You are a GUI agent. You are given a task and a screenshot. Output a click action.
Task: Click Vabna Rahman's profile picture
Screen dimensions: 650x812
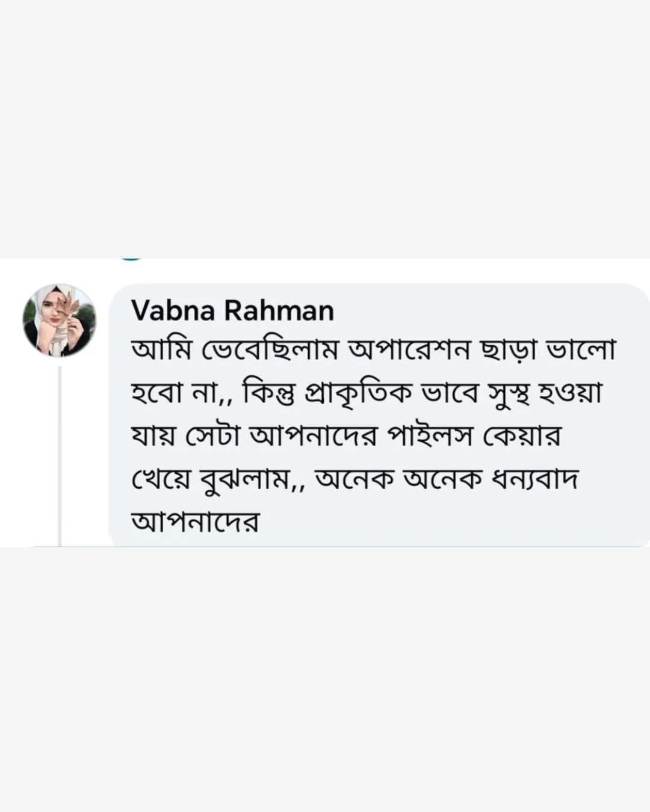(59, 320)
